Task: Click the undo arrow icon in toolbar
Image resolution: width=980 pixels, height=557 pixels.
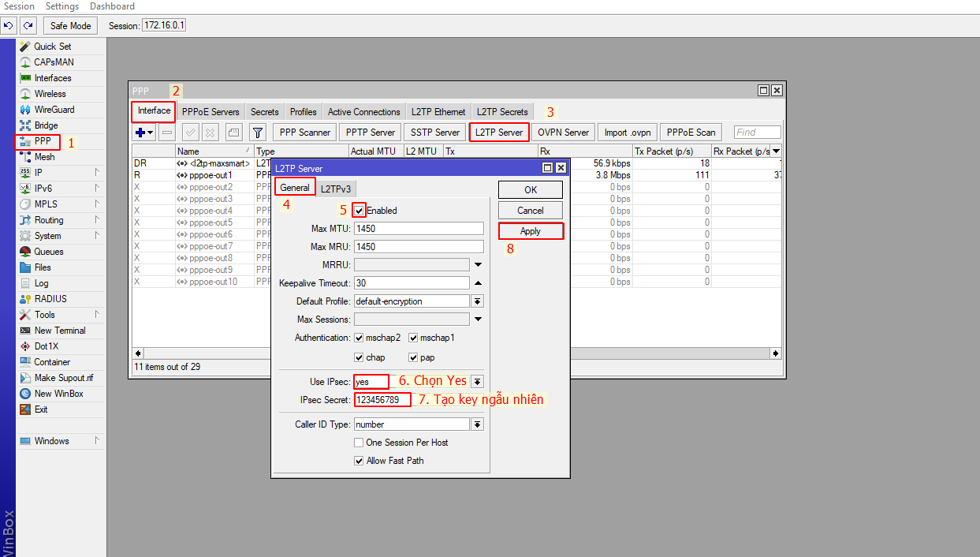Action: coord(9,26)
